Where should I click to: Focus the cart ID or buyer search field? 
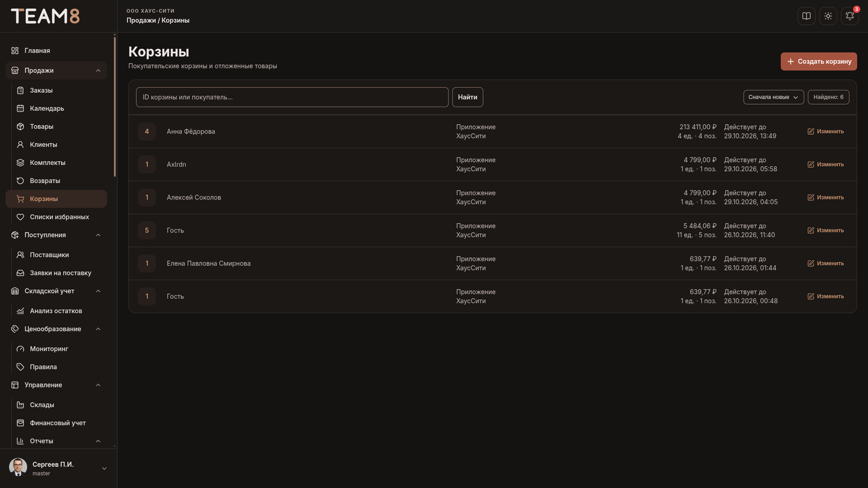[x=292, y=97]
